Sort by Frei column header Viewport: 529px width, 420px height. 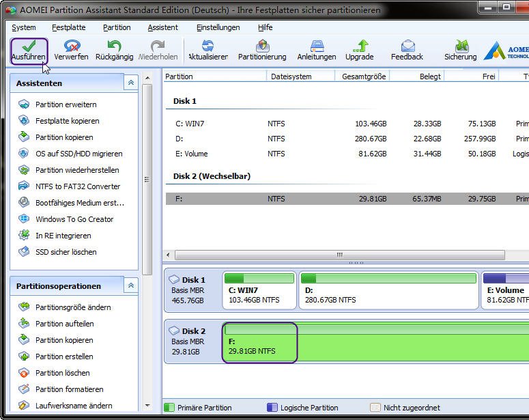[x=472, y=76]
